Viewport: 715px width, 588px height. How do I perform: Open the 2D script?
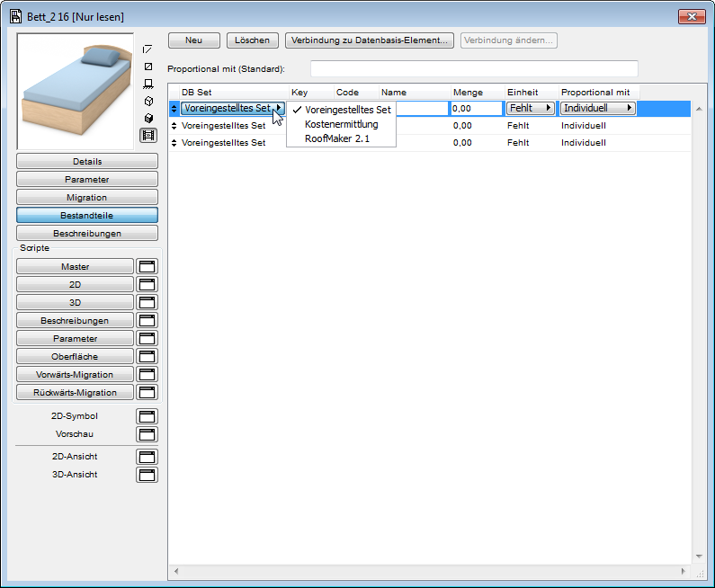[x=76, y=284]
